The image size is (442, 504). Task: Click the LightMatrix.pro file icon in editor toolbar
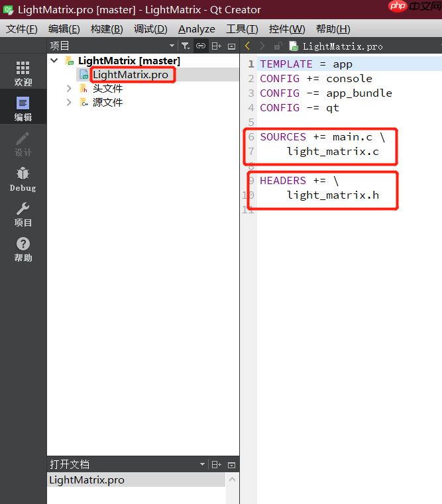tap(294, 46)
